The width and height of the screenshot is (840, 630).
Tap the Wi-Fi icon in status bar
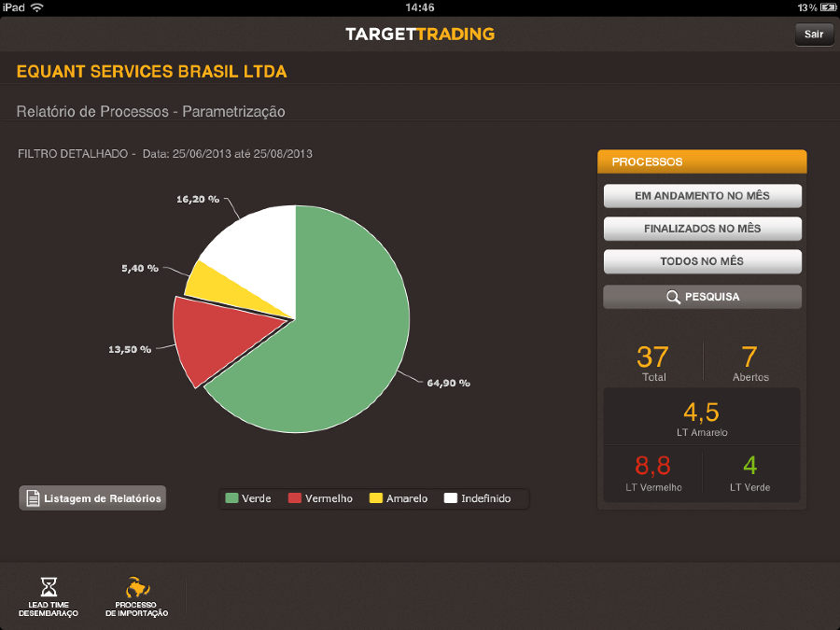37,7
